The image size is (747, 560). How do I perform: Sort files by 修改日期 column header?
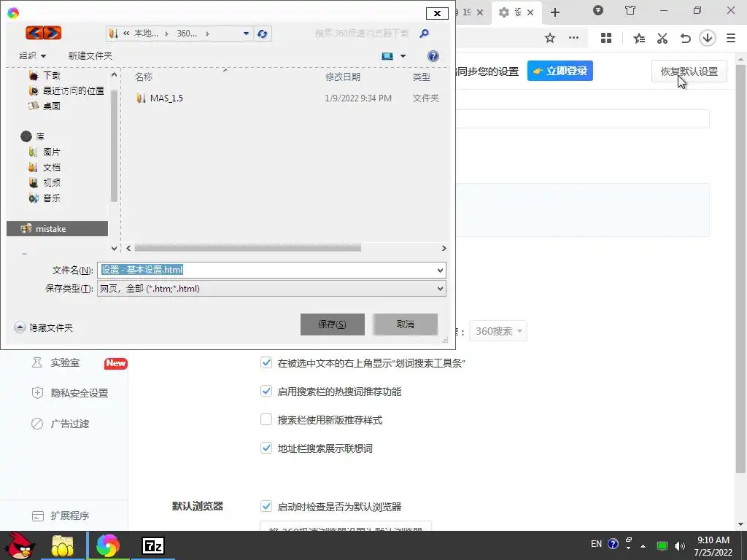pyautogui.click(x=343, y=77)
